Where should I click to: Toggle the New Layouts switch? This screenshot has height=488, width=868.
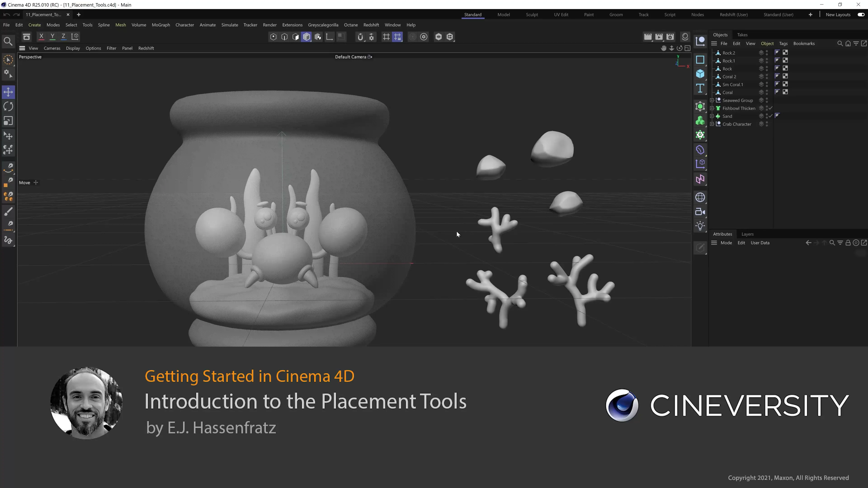(861, 14)
